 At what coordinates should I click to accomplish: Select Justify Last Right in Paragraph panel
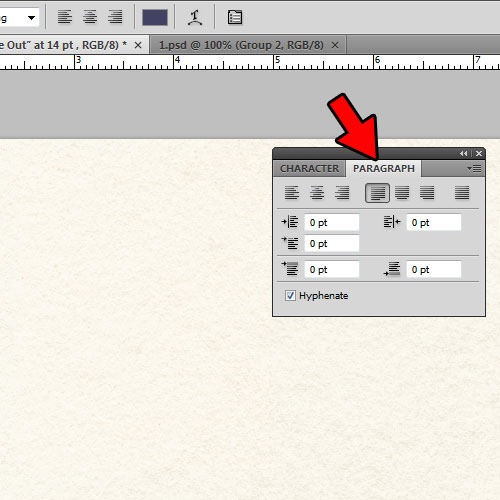pos(427,193)
